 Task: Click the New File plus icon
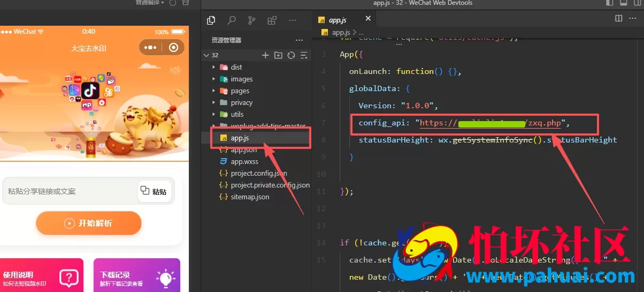265,55
